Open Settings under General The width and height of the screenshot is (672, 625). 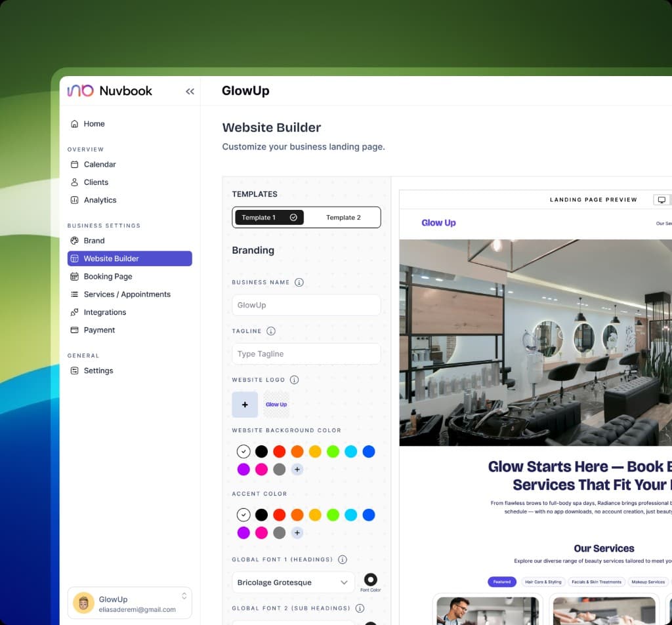(x=129, y=371)
